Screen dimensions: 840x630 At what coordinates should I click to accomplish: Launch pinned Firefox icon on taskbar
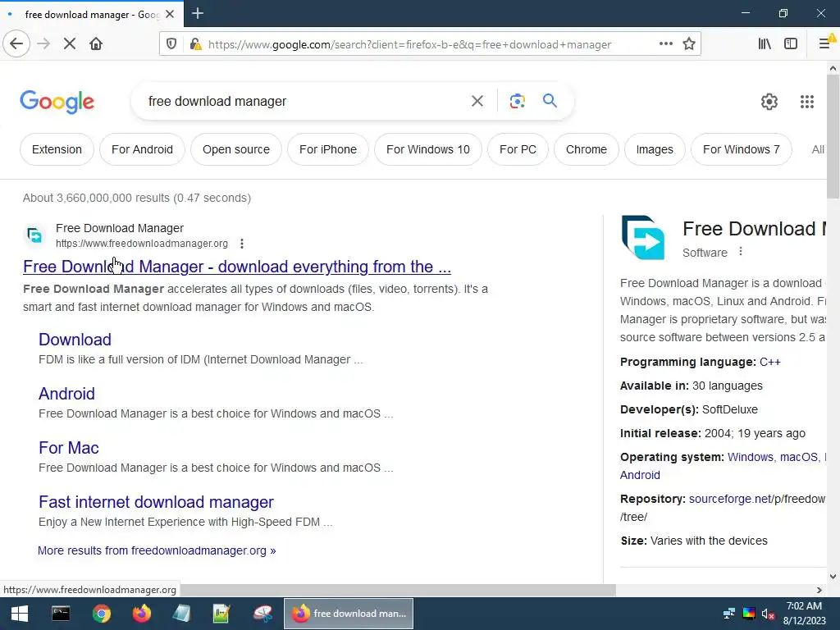141,614
